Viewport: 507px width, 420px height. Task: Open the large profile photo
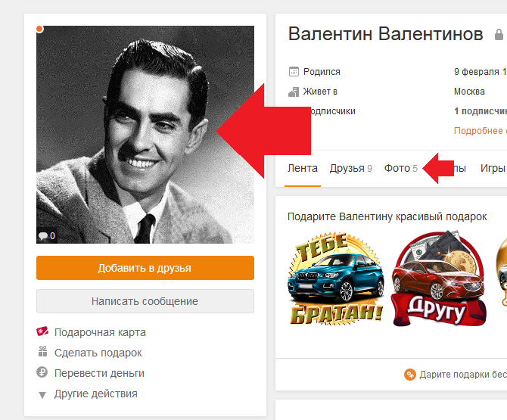point(145,135)
